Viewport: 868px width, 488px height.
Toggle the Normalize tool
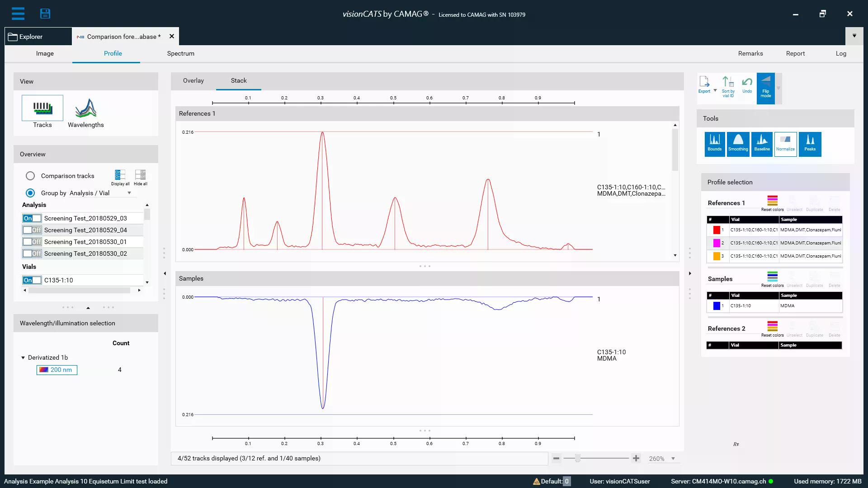(x=785, y=144)
